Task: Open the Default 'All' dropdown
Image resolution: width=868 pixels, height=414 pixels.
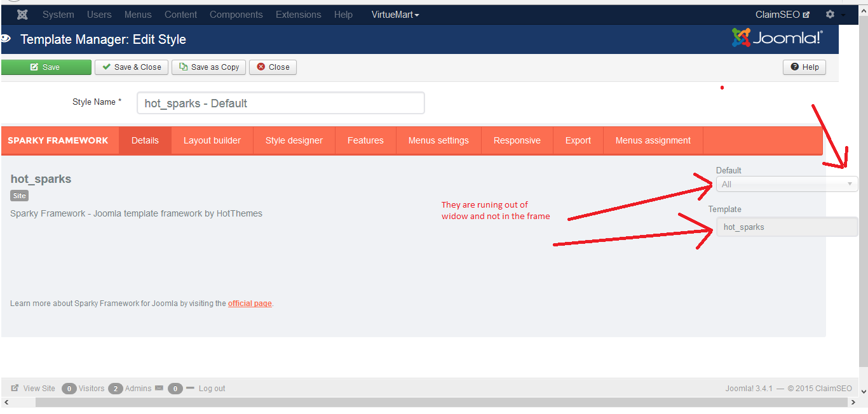Action: 787,184
